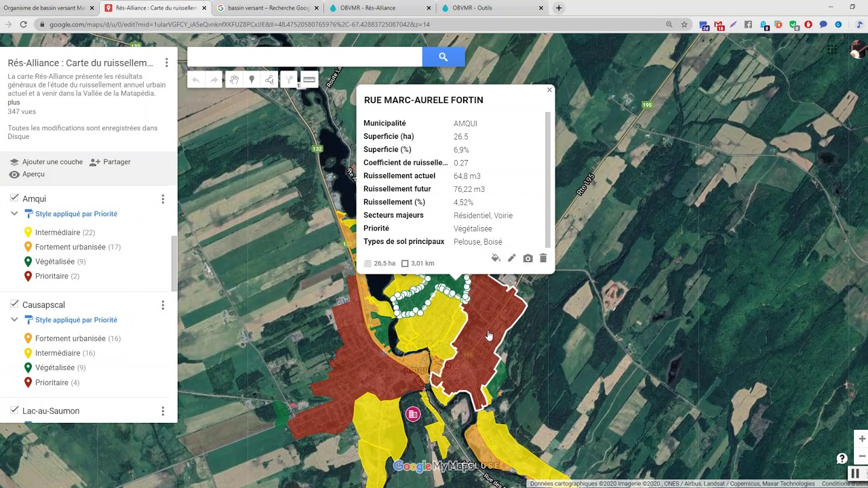This screenshot has width=868, height=488.
Task: Open Causapscal layer options menu
Action: click(x=163, y=305)
